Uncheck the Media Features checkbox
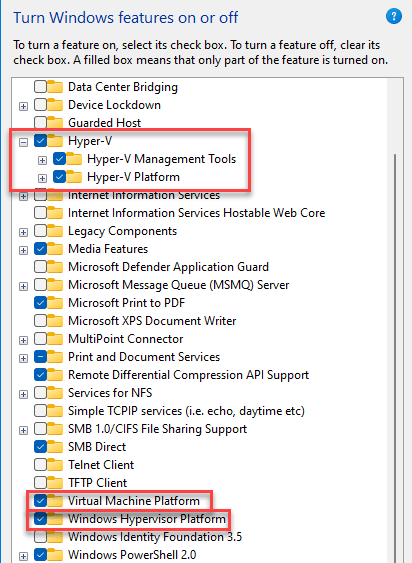412x563 pixels. pyautogui.click(x=40, y=249)
